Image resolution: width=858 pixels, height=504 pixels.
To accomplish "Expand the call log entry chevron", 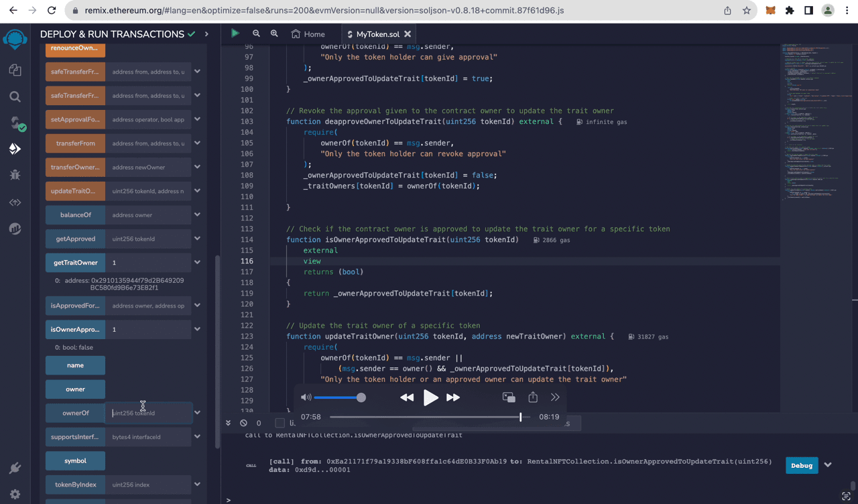I will click(828, 465).
